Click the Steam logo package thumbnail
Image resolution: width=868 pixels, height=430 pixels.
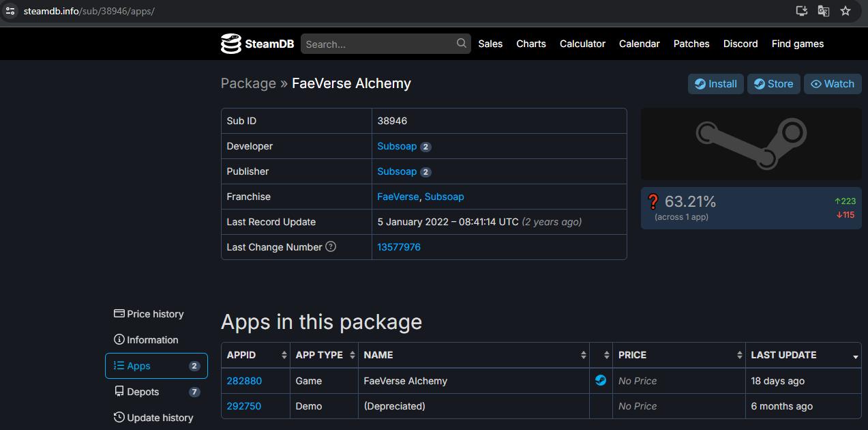click(751, 143)
